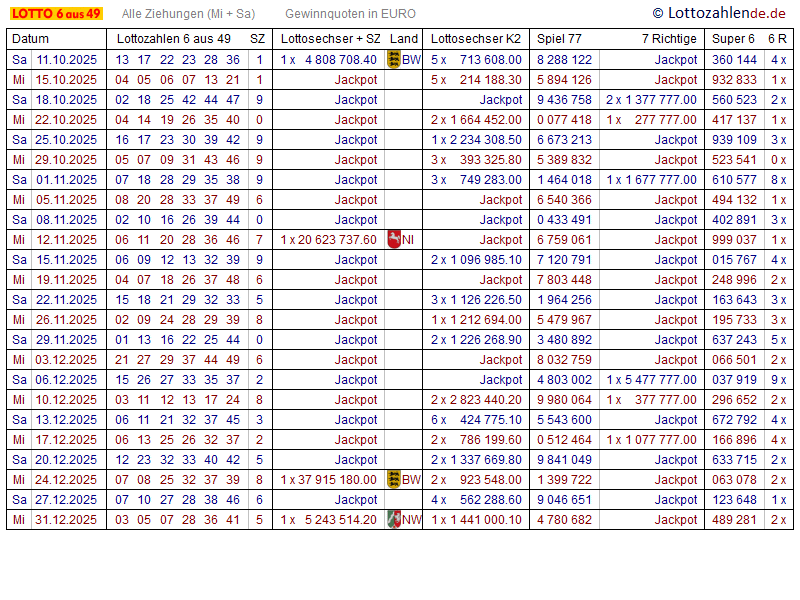This screenshot has height=600, width=800.
Task: Click the BW flag in the 24.12.2025 row
Action: point(393,479)
